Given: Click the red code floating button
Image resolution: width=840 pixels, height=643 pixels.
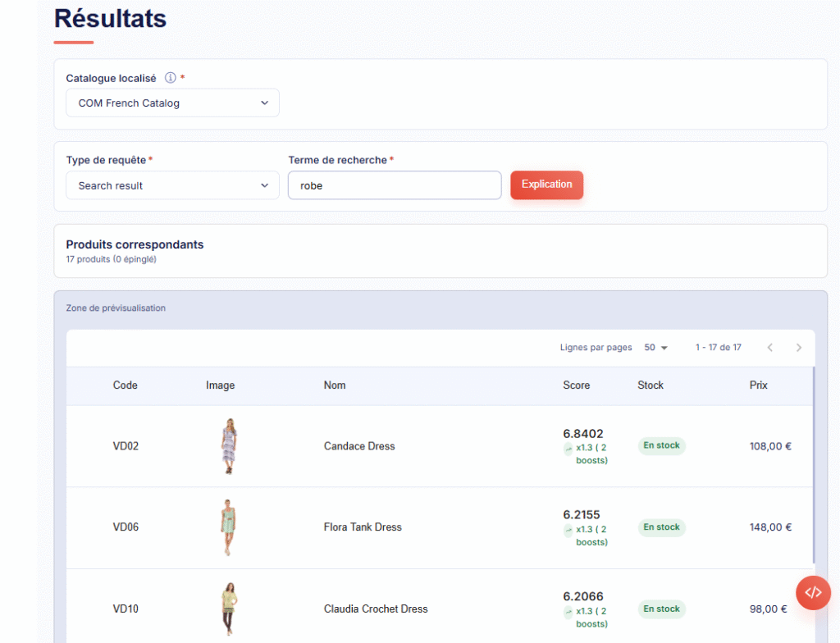Looking at the screenshot, I should [x=813, y=592].
